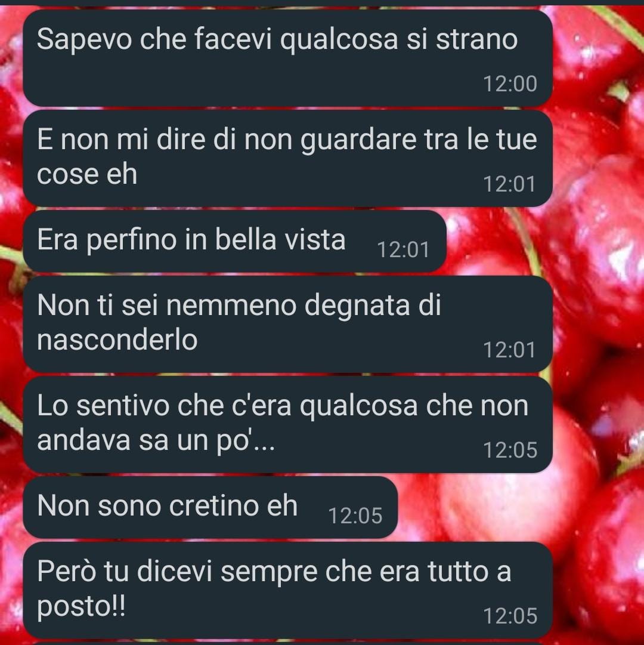This screenshot has width=644, height=645.
Task: Click the 12:00 timestamp
Action: [x=510, y=84]
